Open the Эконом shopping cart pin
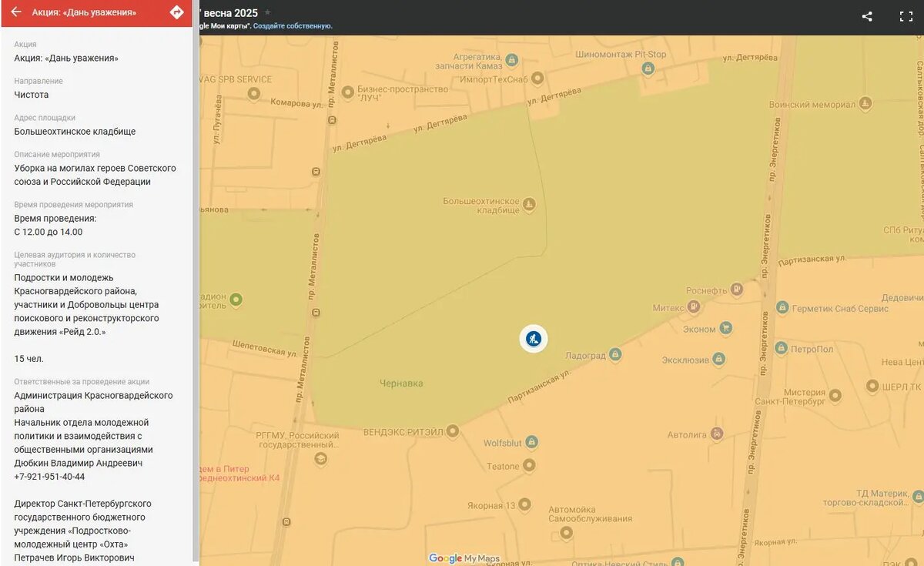Image resolution: width=924 pixels, height=566 pixels. [x=725, y=328]
